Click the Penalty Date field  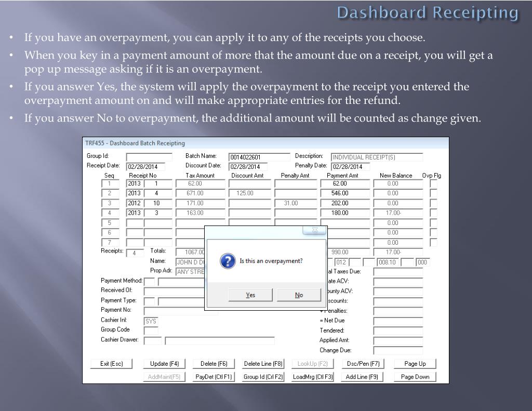coord(351,166)
